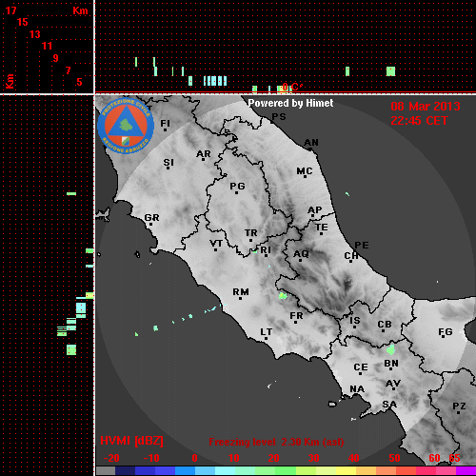Viewport: 476px width, 476px height.
Task: Click the FI city label
Action: point(165,123)
